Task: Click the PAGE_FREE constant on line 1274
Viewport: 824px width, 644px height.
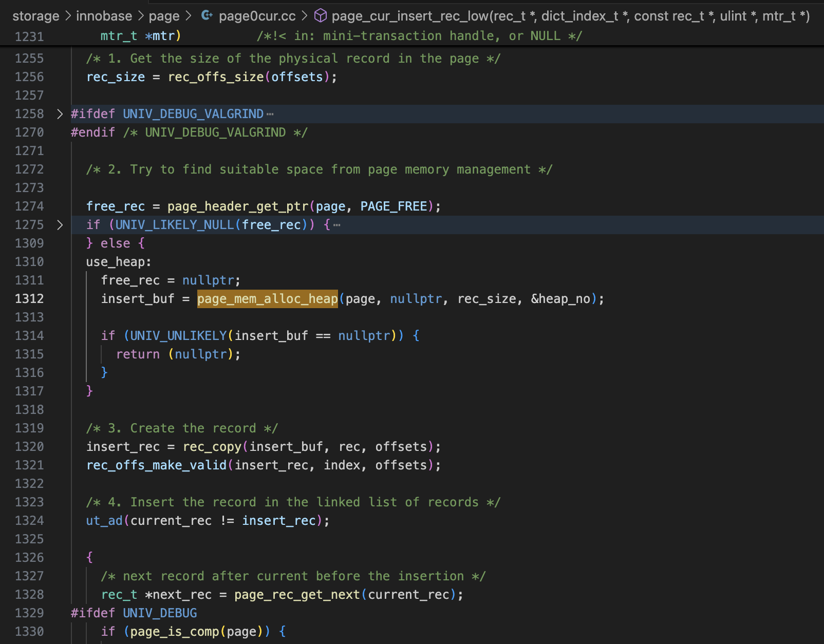Action: point(394,206)
